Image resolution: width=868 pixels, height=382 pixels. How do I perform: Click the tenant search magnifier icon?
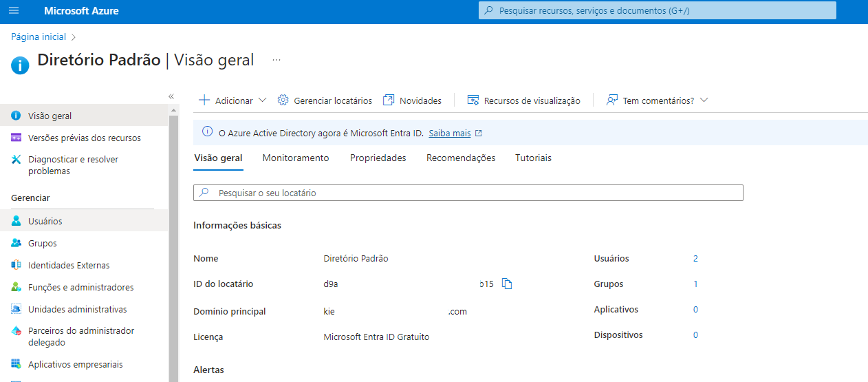click(x=204, y=193)
